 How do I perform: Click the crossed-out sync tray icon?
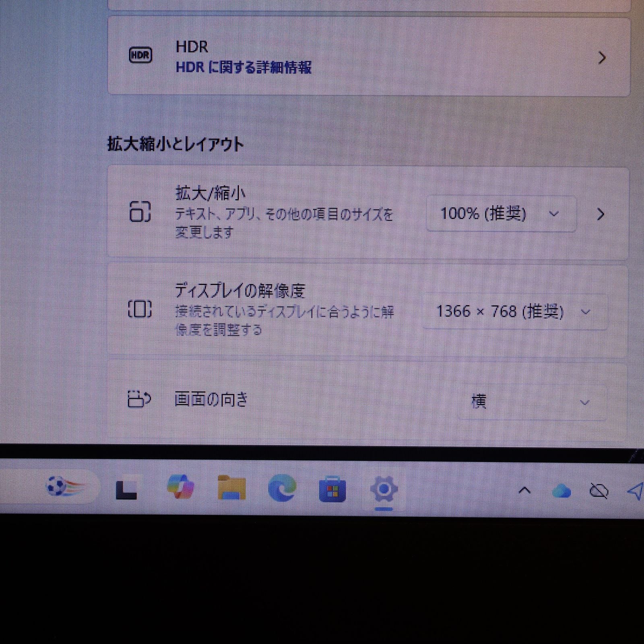[x=599, y=491]
